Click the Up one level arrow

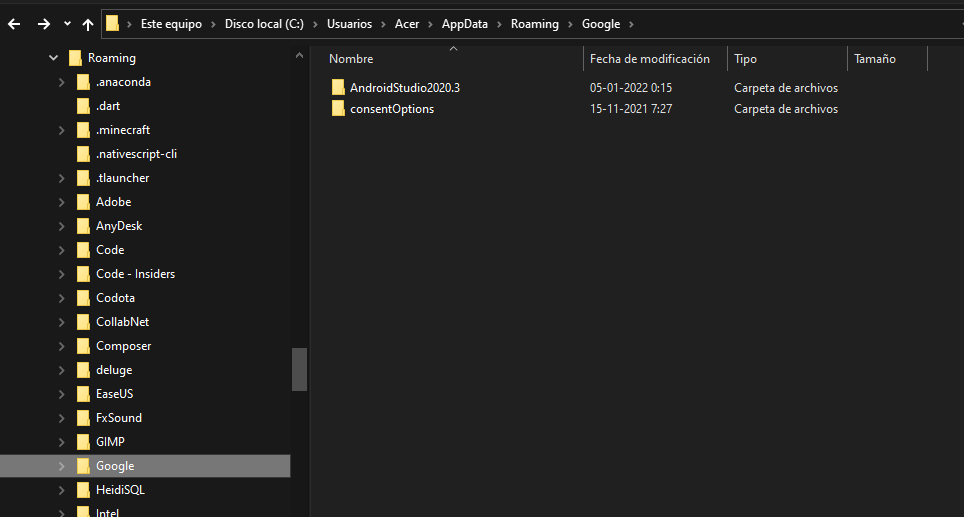(88, 24)
